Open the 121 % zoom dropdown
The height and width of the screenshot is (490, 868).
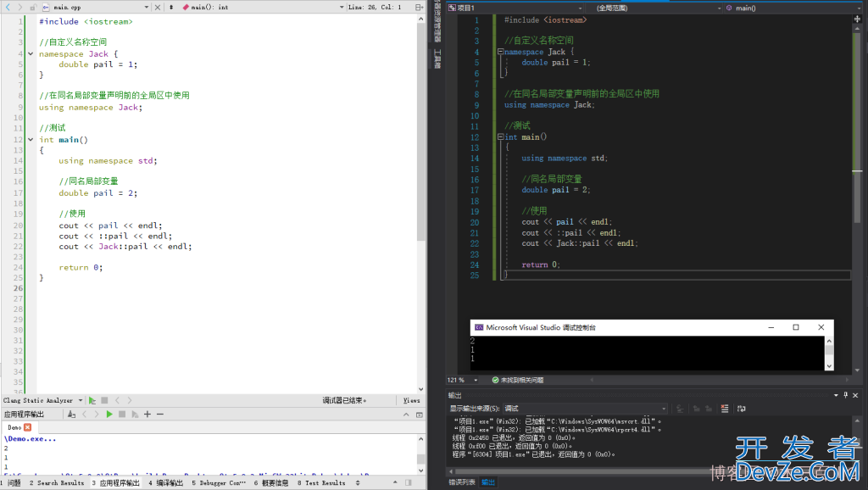click(x=463, y=381)
